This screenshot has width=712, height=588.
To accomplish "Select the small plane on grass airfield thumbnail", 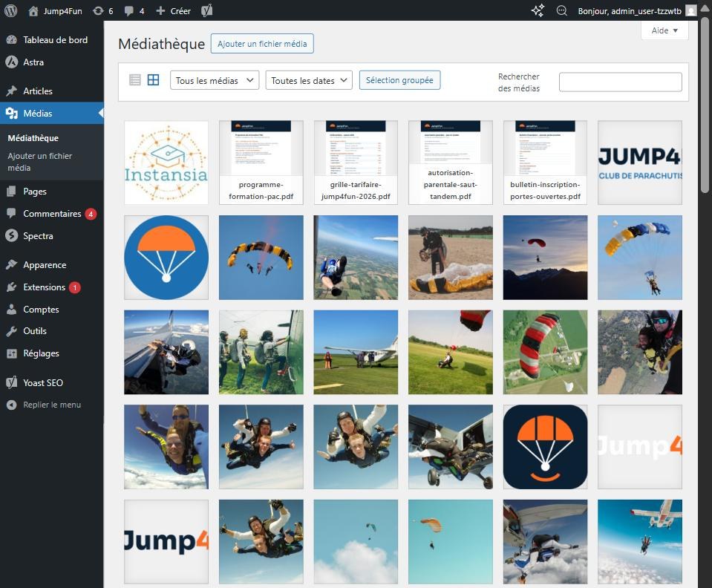I will click(356, 352).
